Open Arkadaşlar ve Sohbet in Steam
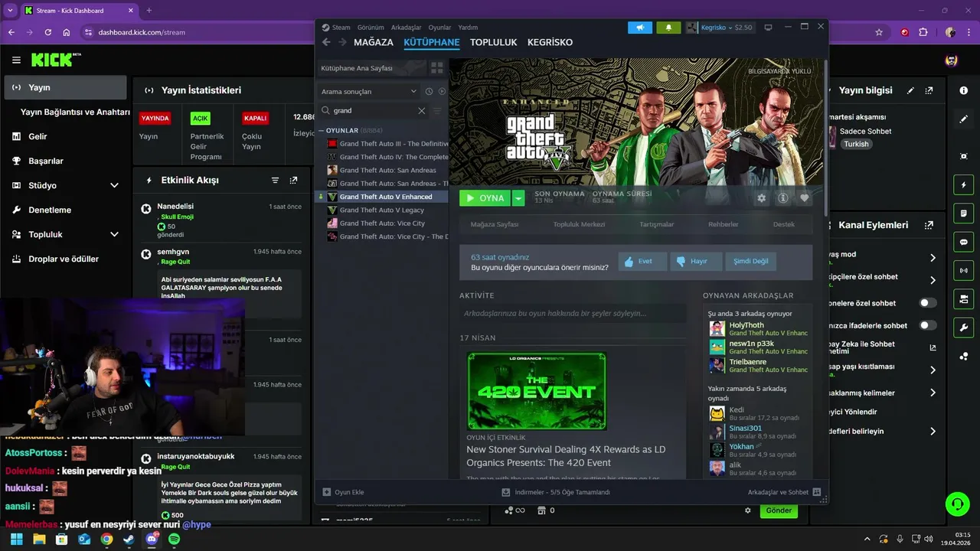This screenshot has width=980, height=551. pyautogui.click(x=784, y=492)
